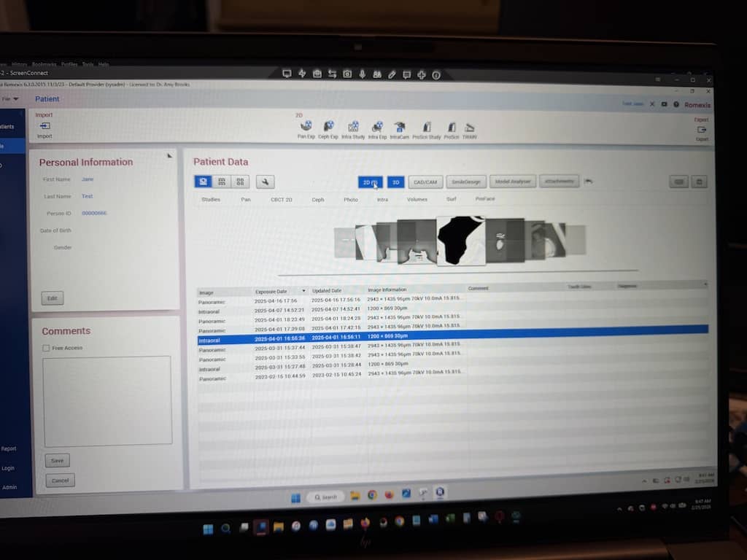Toggle the 3D view button
747x560 pixels.
[395, 182]
